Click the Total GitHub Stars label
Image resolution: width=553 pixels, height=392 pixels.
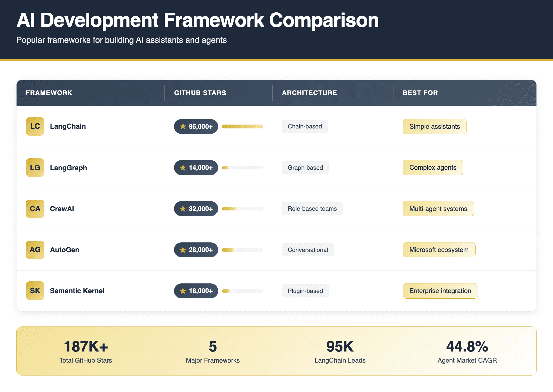[x=86, y=360]
